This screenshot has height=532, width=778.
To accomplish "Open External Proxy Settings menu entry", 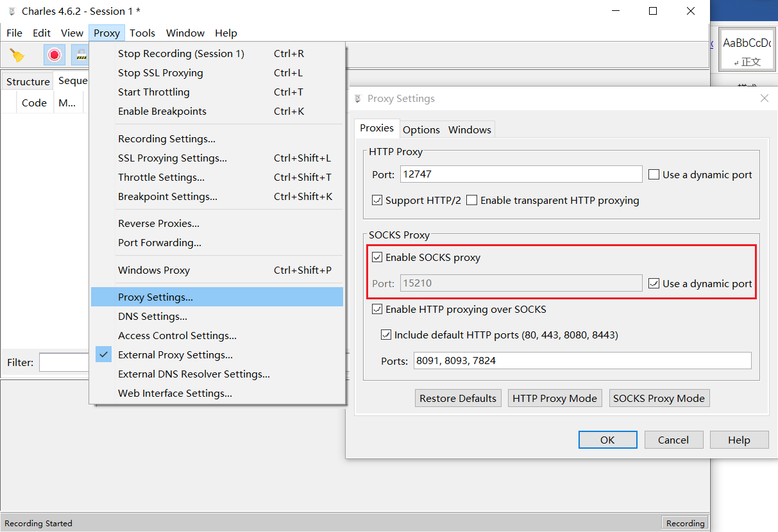I will [175, 355].
